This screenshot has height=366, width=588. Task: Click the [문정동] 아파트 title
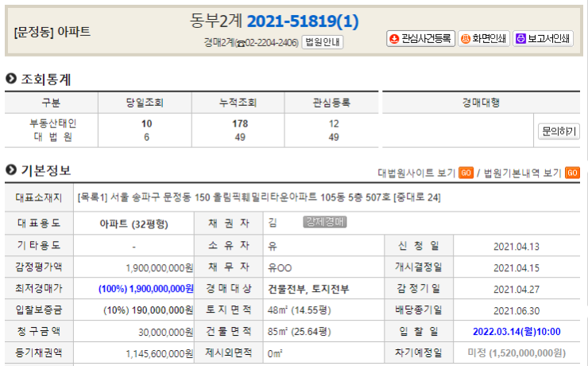tap(52, 32)
